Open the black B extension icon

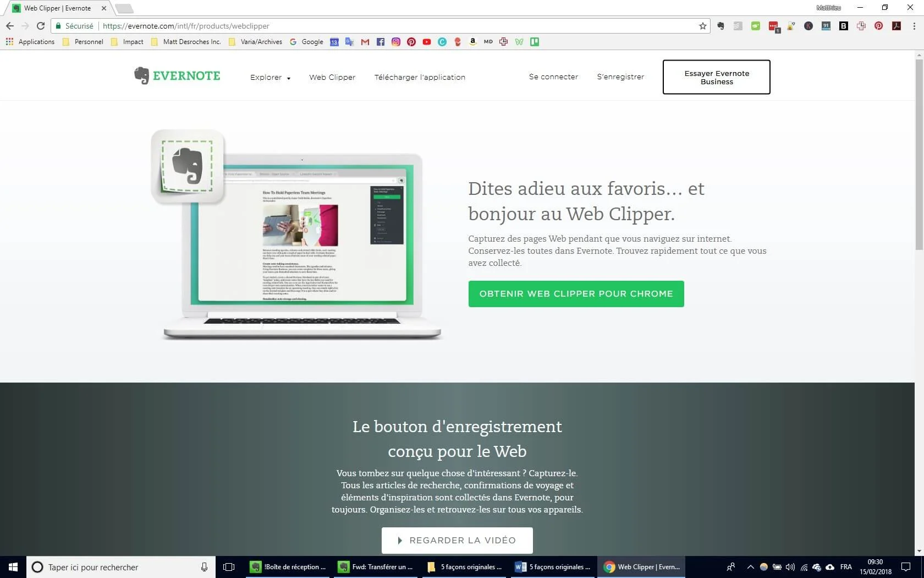[844, 26]
